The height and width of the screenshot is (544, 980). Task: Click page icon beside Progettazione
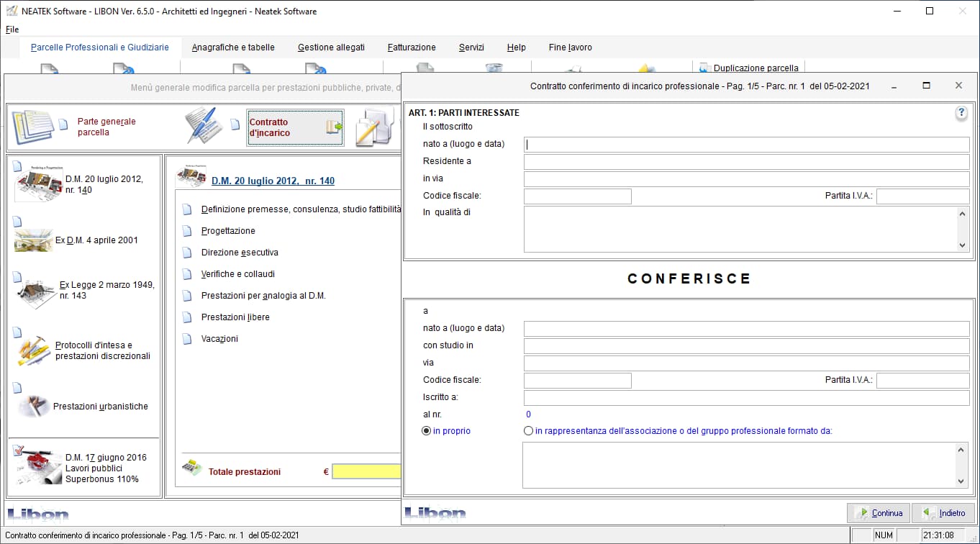[187, 231]
